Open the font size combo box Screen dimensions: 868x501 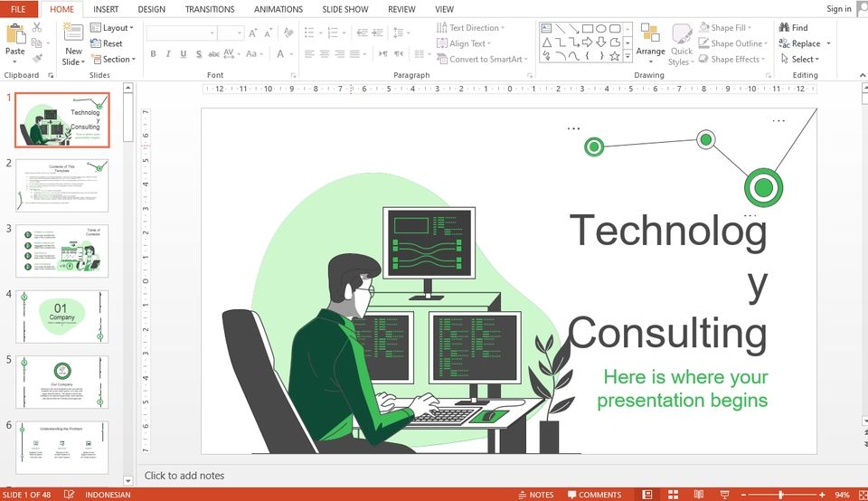tap(231, 33)
